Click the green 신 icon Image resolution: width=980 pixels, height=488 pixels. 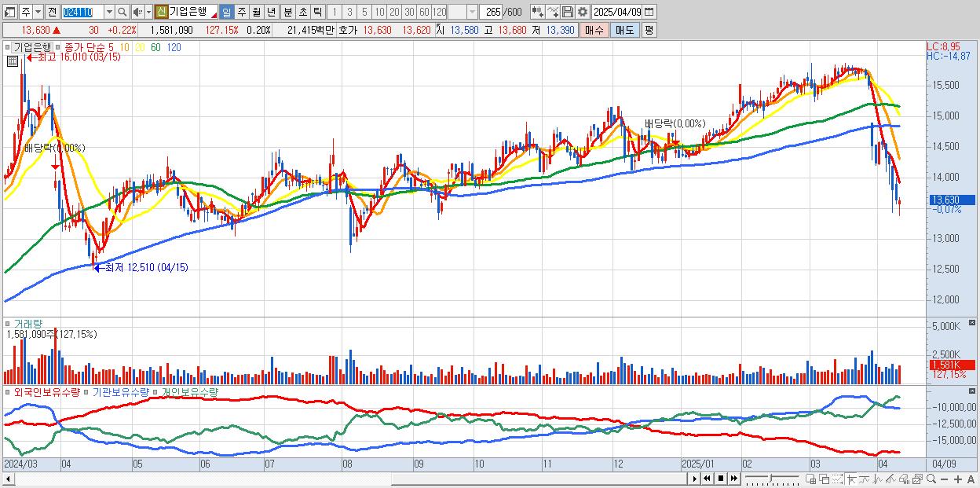pyautogui.click(x=161, y=12)
